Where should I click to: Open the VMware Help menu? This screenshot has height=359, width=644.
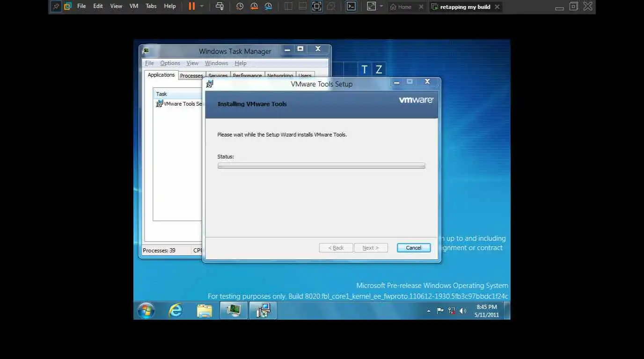coord(170,7)
